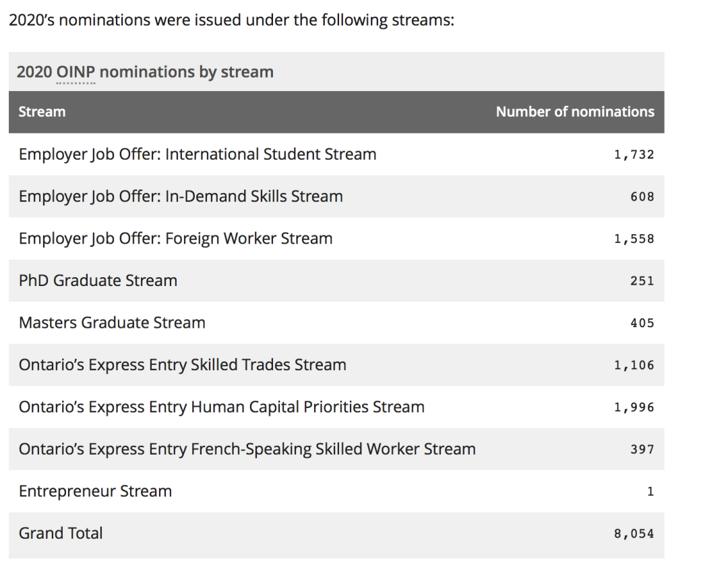Select the 8,054 grand total value
This screenshot has height=574, width=728.
tap(633, 534)
